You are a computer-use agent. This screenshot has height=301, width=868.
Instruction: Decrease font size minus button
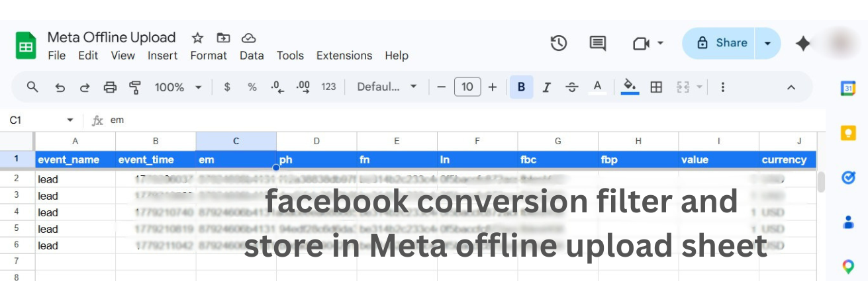[442, 87]
